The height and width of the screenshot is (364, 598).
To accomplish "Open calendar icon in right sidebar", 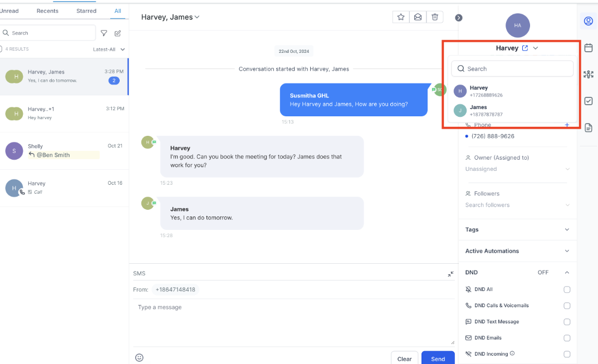I will click(588, 48).
